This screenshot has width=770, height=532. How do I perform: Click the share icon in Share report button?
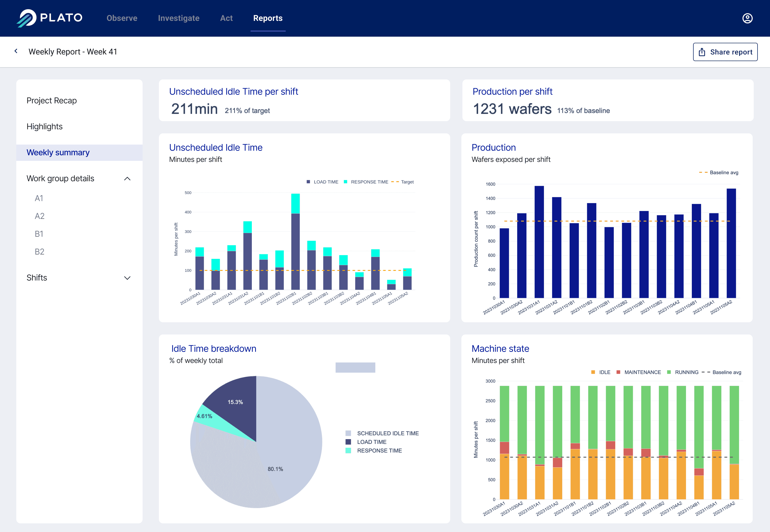coord(702,52)
